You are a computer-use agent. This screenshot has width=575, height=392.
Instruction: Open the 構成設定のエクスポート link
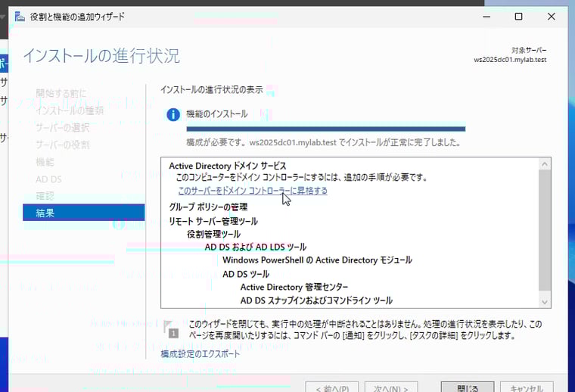(200, 354)
